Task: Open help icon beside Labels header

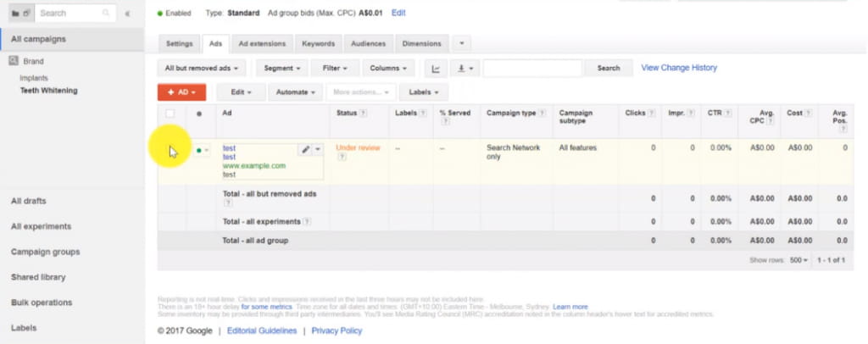Action: pyautogui.click(x=423, y=113)
